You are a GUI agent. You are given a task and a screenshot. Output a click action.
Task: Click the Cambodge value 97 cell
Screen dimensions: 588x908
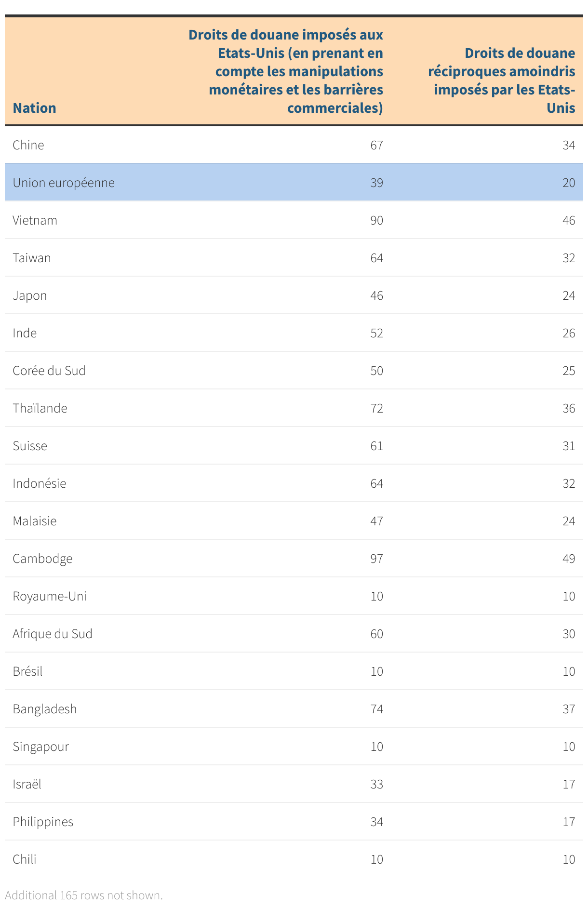point(376,559)
